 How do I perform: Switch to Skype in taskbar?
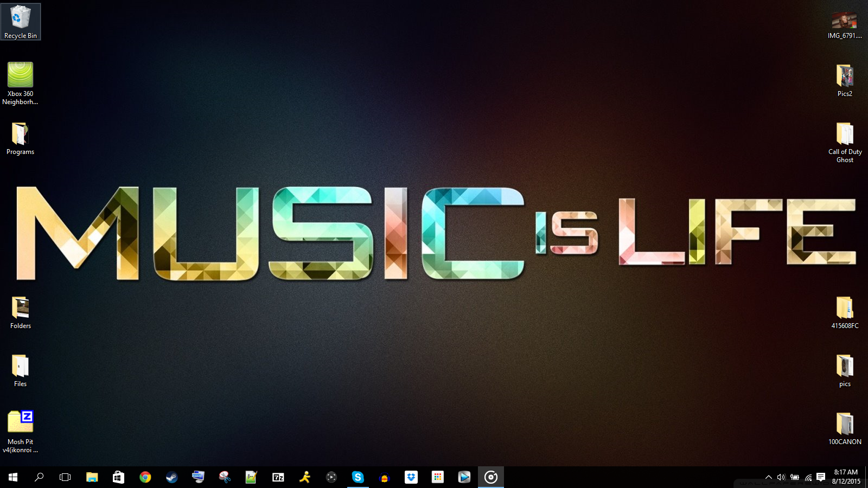click(358, 477)
